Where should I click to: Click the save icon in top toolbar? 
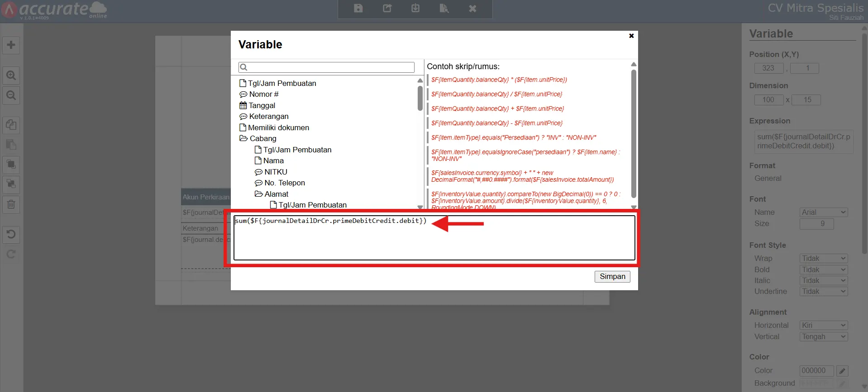(358, 8)
